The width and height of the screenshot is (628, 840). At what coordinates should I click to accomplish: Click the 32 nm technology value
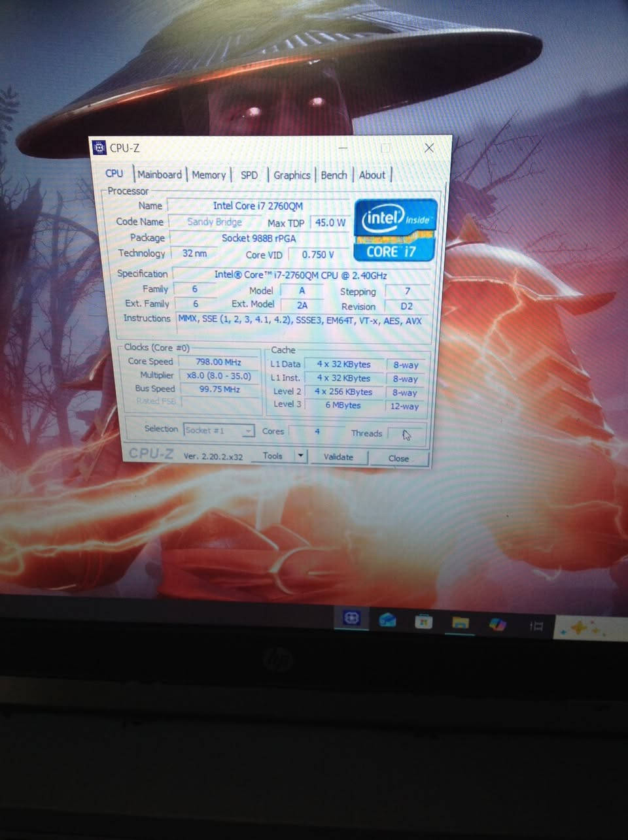point(195,254)
